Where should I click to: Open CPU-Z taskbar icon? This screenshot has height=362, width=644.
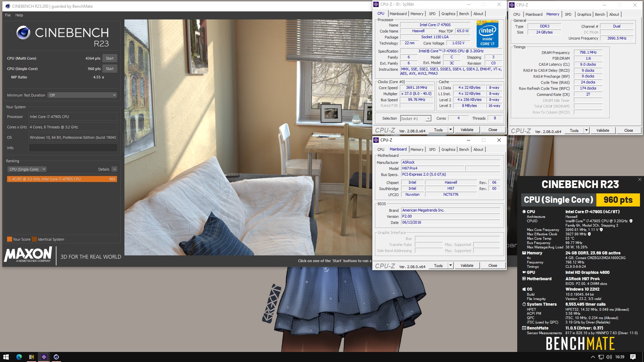point(44,357)
